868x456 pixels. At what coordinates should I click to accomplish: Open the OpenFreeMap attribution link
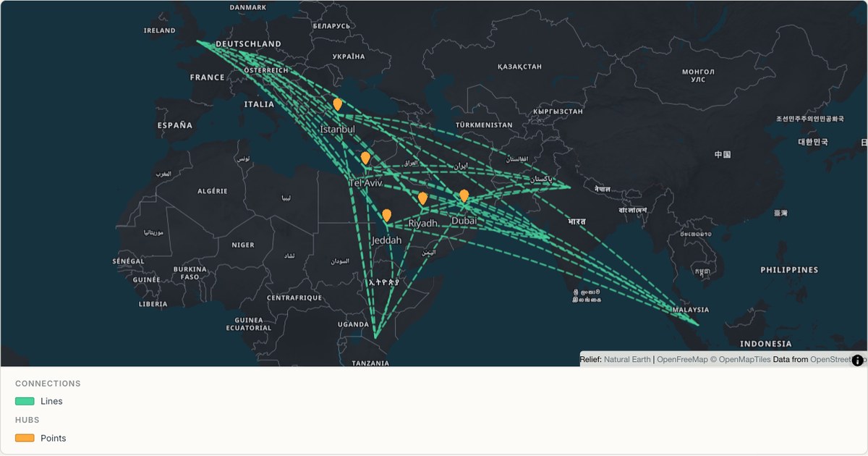tap(682, 360)
